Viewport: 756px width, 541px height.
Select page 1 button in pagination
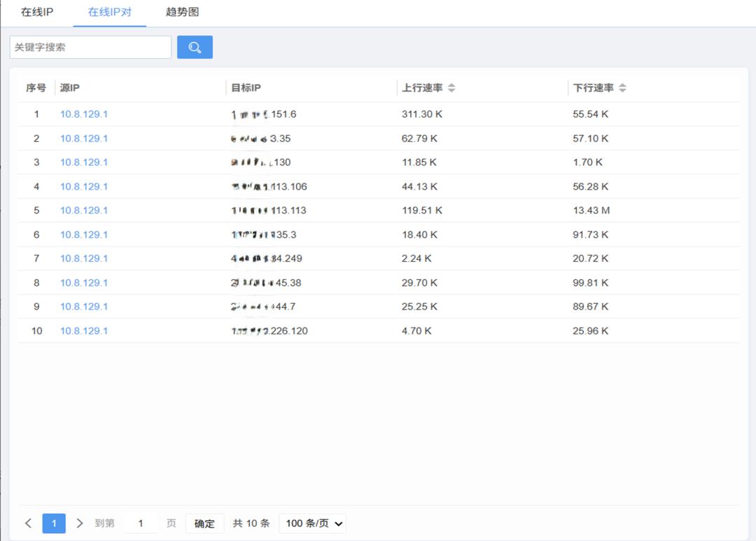(54, 524)
